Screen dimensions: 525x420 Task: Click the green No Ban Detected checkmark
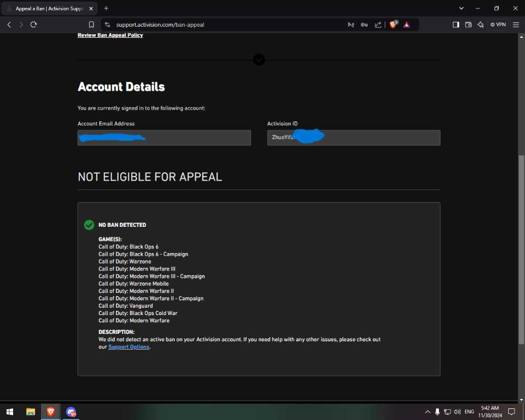(x=89, y=225)
